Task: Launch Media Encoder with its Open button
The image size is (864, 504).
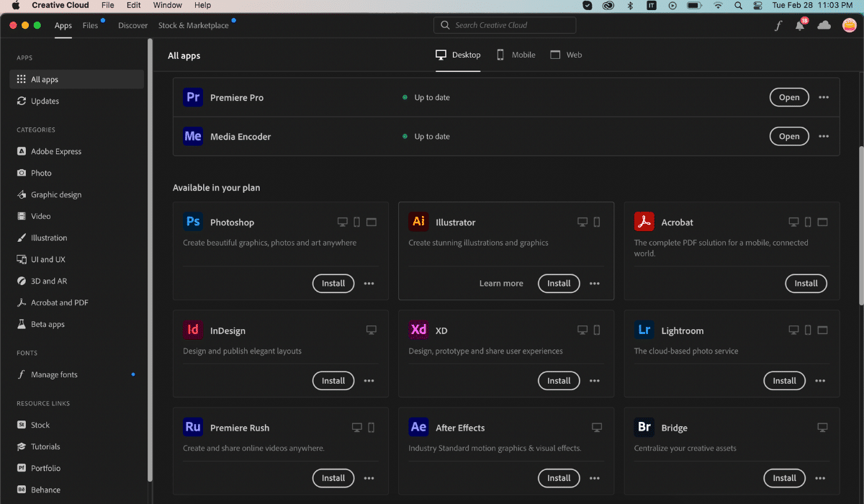Action: [x=789, y=136]
